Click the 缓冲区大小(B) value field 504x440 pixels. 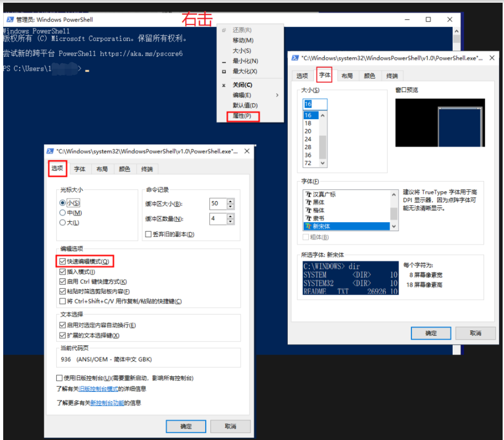pyautogui.click(x=218, y=203)
